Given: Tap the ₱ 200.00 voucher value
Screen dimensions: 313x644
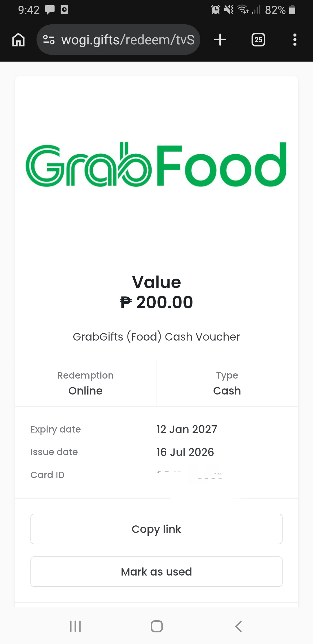Looking at the screenshot, I should 156,302.
